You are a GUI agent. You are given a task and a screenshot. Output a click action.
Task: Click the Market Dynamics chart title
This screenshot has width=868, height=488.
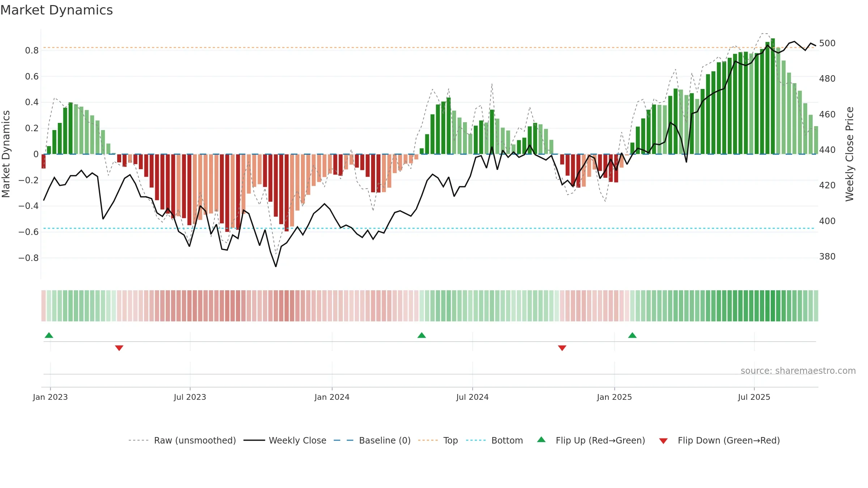point(56,10)
